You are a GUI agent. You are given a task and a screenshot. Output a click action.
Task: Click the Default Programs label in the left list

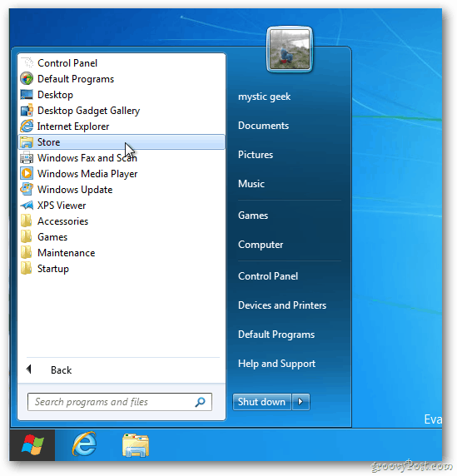coord(76,79)
